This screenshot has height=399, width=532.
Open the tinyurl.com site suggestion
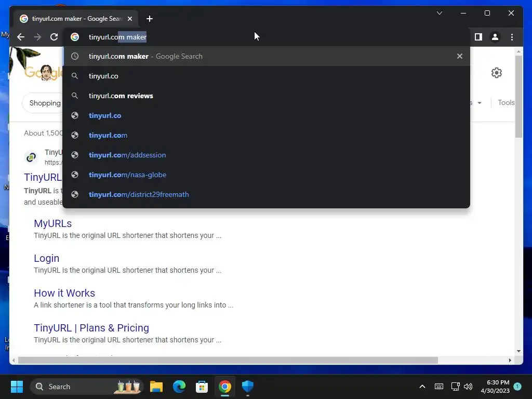pos(267,135)
